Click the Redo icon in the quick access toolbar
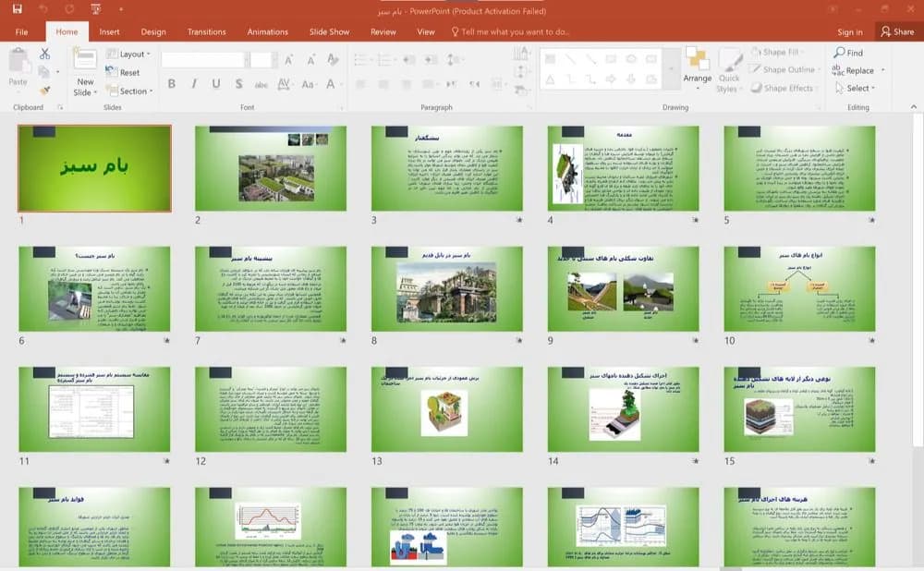This screenshot has height=571, width=924. tap(69, 9)
